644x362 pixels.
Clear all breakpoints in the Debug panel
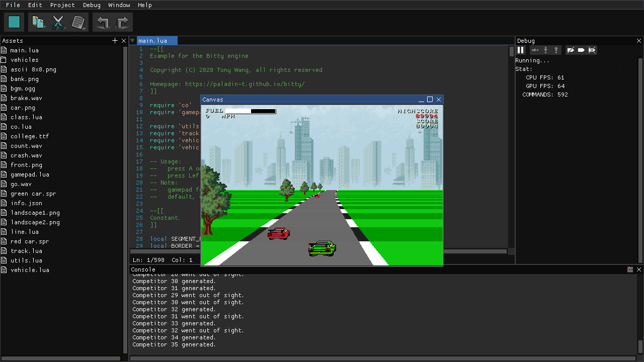592,50
